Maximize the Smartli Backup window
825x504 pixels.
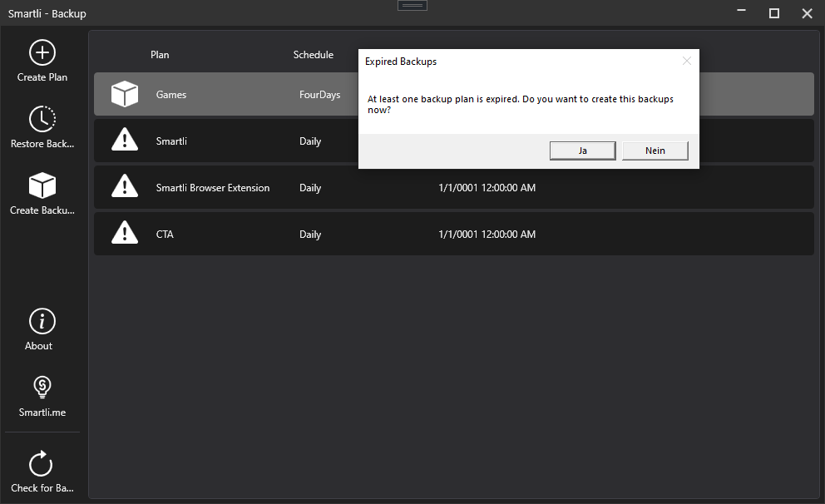point(774,13)
